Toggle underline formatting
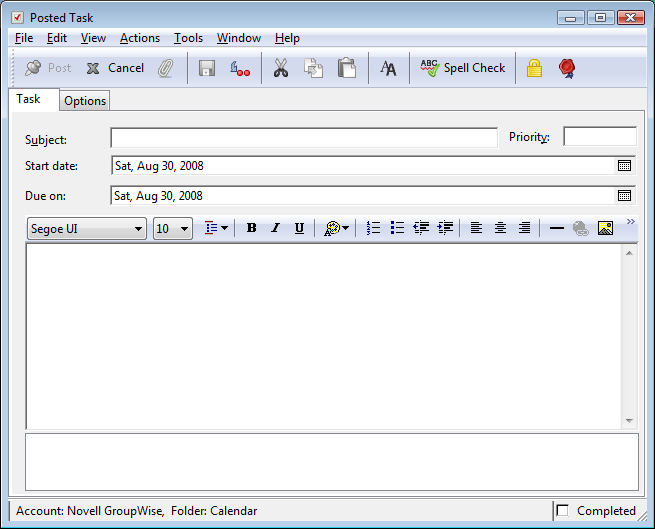Image resolution: width=655 pixels, height=529 pixels. pyautogui.click(x=299, y=228)
